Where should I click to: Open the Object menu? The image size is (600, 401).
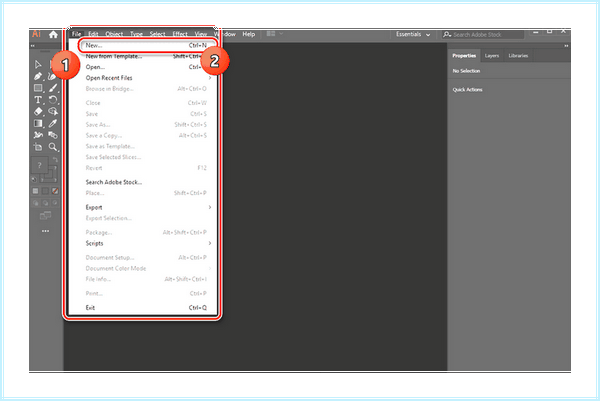(114, 34)
